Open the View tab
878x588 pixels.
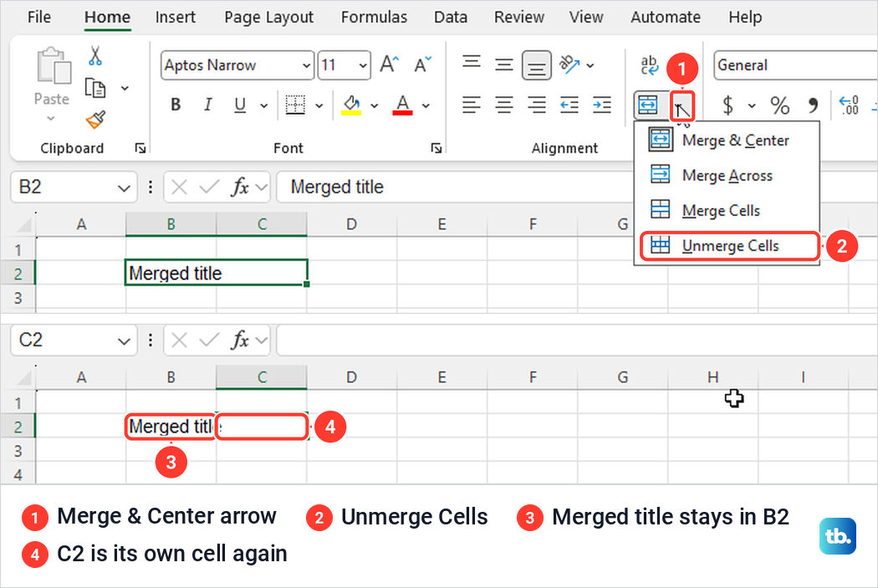(586, 17)
